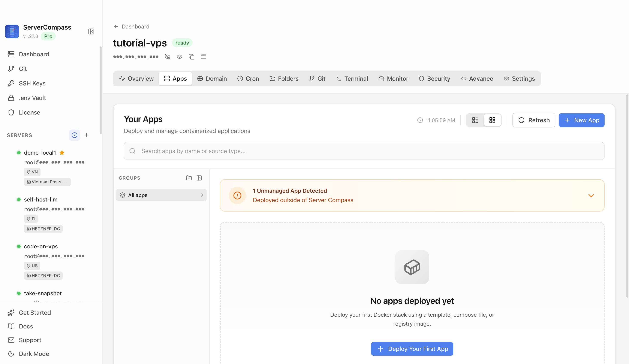Open SSH Keys in the sidebar
The height and width of the screenshot is (364, 629).
click(27, 83)
